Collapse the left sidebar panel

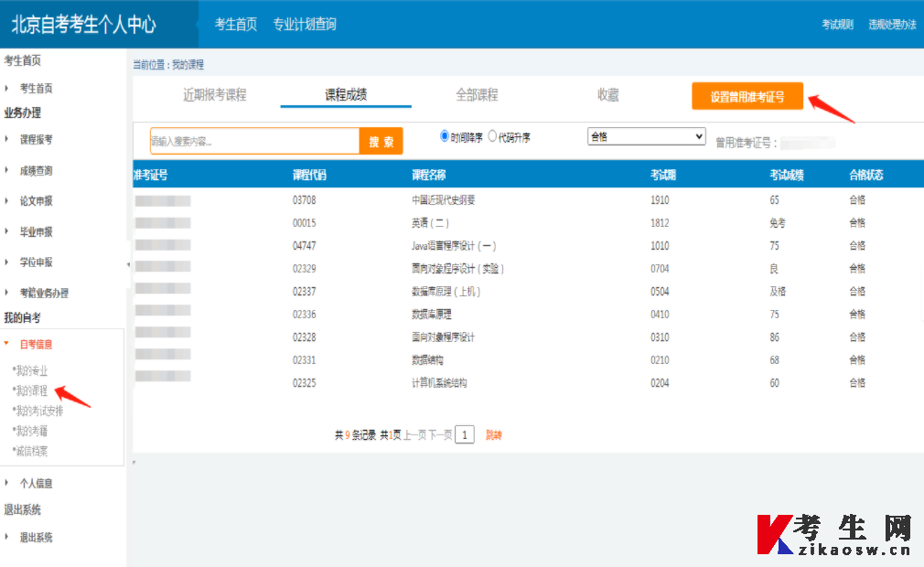[129, 263]
